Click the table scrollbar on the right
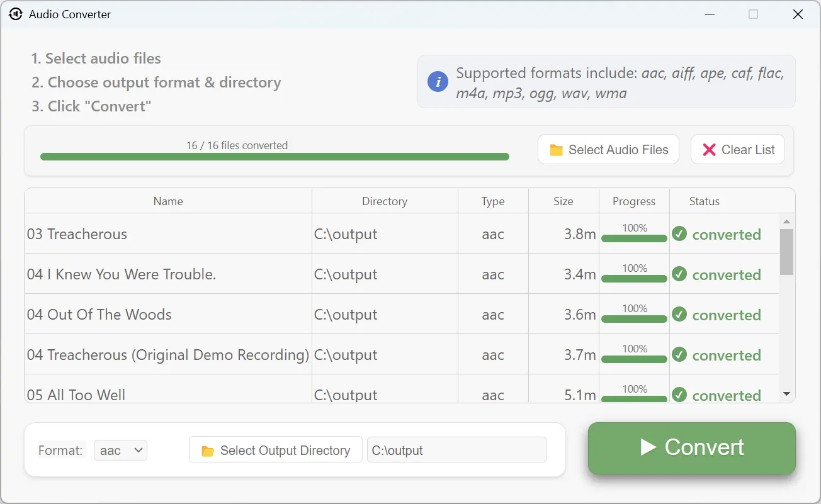Screen dimensions: 821x504 click(787, 252)
